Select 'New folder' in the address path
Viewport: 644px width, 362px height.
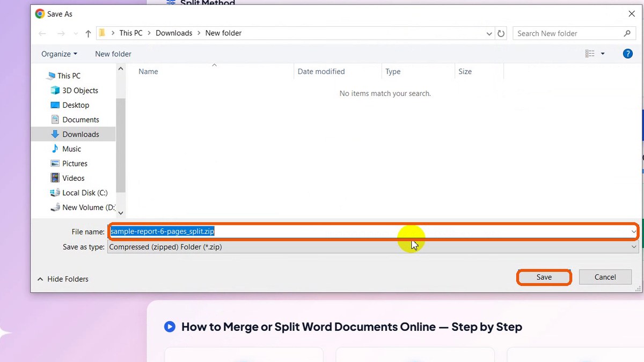(x=223, y=33)
